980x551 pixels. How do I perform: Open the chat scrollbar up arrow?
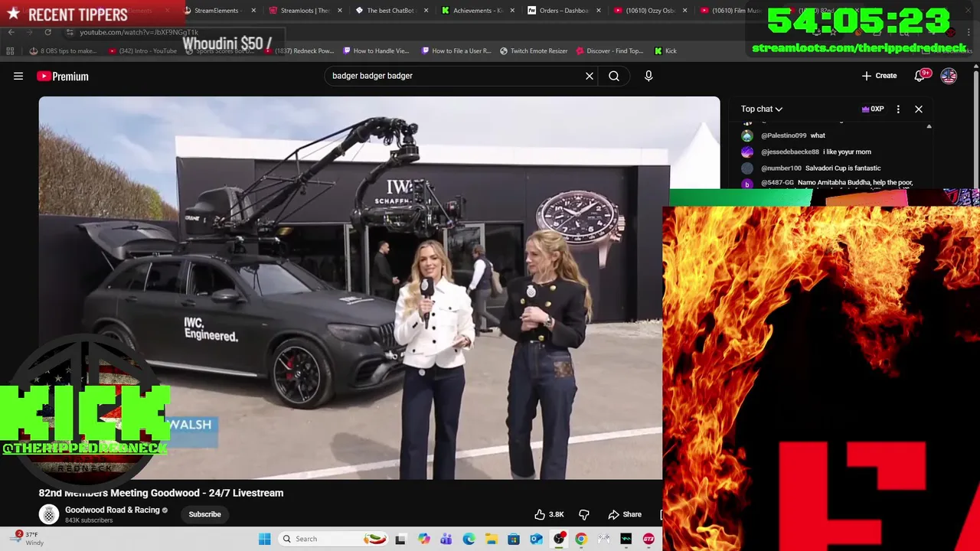click(929, 127)
